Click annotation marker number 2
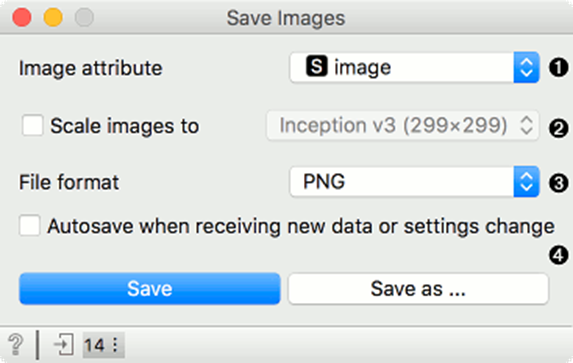573x363 pixels. [x=558, y=128]
